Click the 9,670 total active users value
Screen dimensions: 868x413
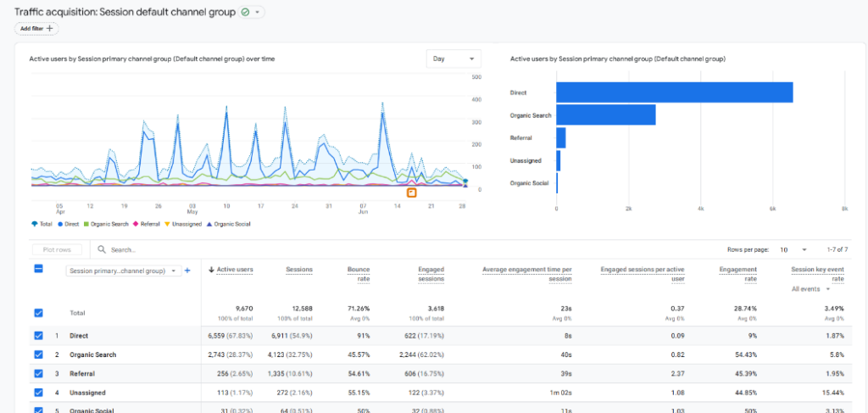[244, 309]
